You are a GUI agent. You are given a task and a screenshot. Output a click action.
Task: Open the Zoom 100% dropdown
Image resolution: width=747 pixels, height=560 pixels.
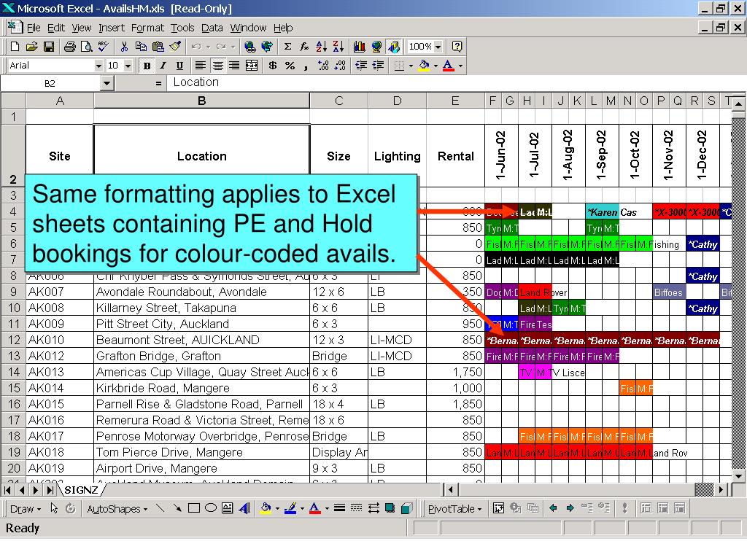tap(438, 47)
